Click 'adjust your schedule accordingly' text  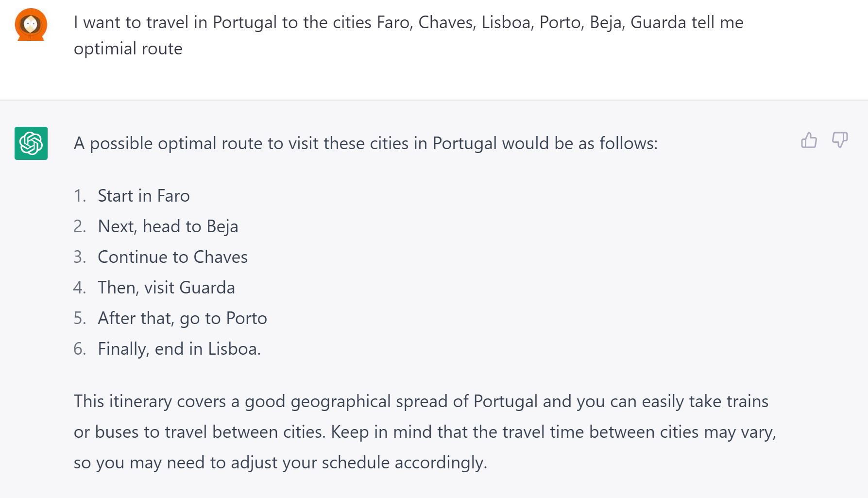tap(358, 463)
